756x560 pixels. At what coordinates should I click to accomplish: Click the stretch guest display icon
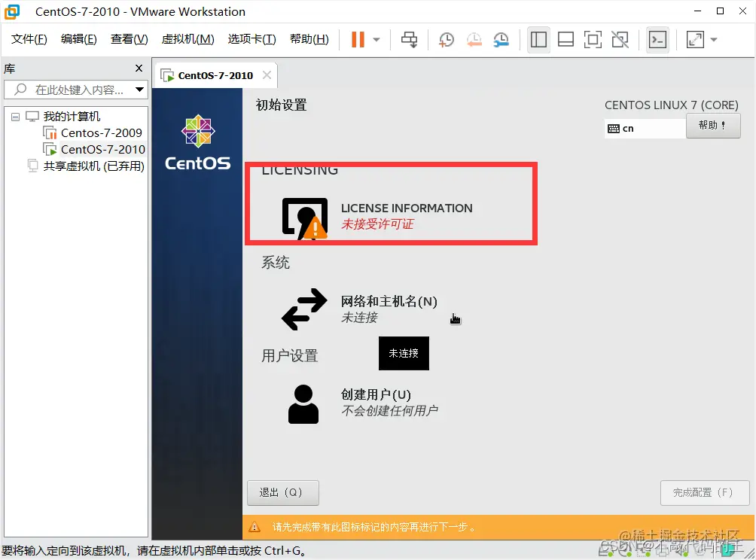[x=695, y=40]
